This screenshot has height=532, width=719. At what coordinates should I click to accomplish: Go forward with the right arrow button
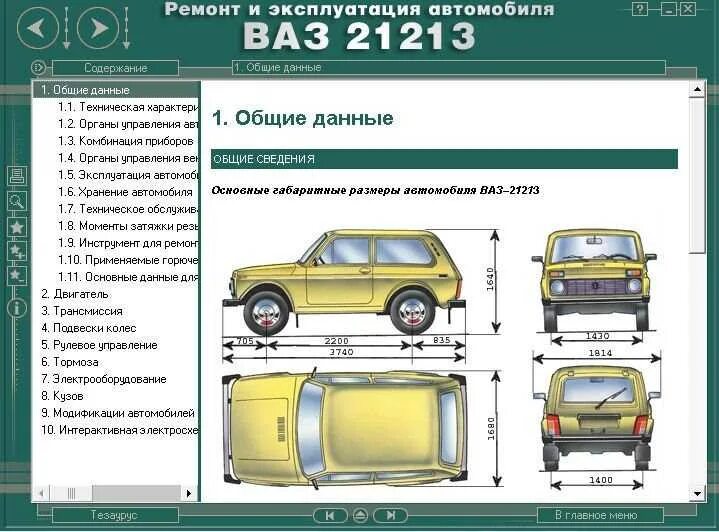98,28
